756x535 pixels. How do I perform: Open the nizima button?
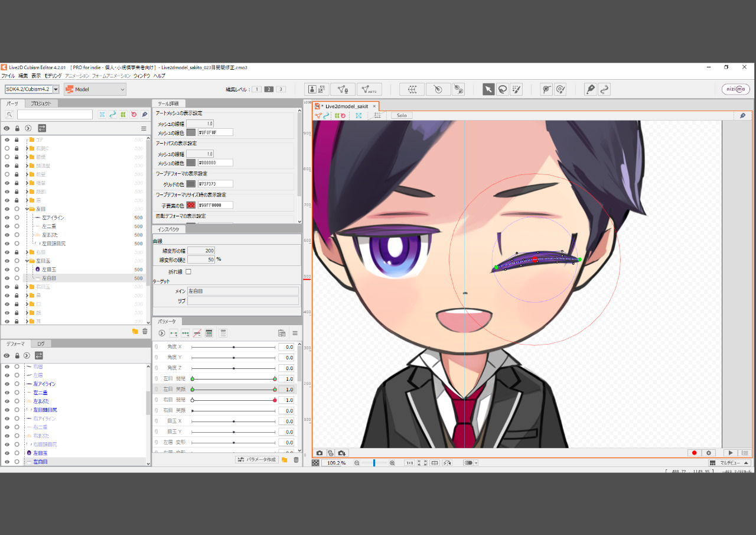tap(736, 89)
